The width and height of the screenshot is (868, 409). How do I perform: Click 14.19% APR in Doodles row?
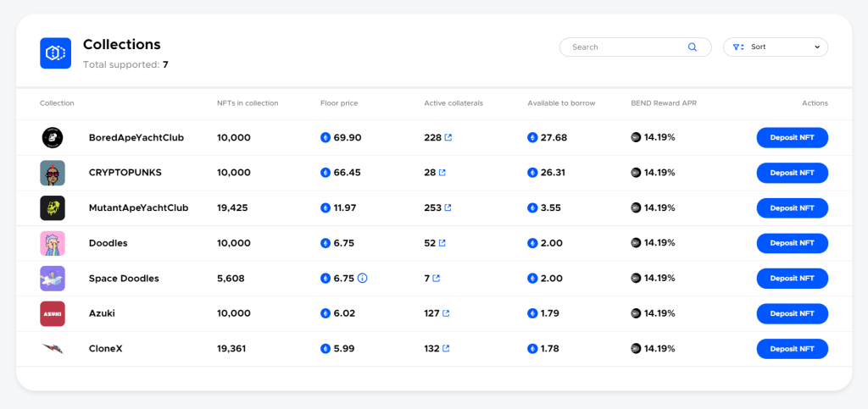(x=659, y=243)
